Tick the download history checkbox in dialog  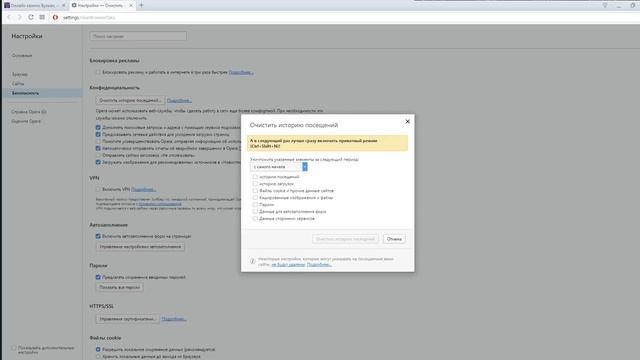point(255,184)
